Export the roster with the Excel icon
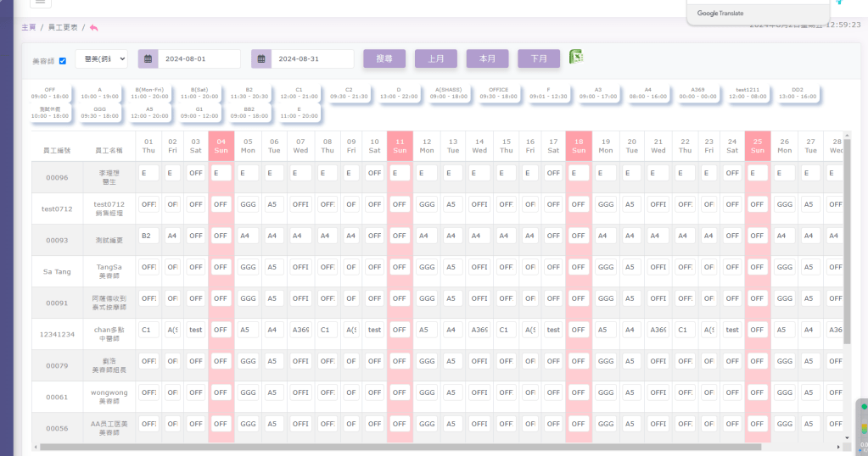868x456 pixels. click(x=576, y=58)
